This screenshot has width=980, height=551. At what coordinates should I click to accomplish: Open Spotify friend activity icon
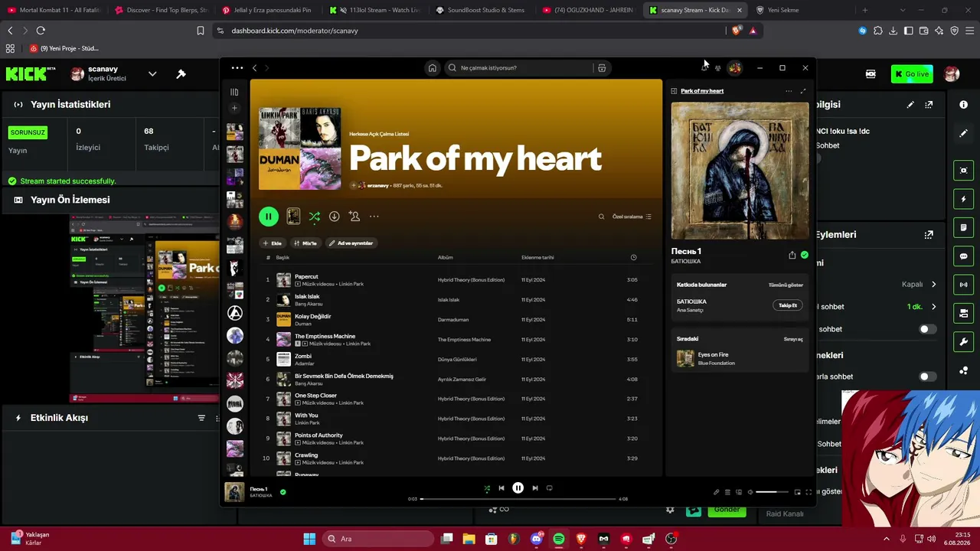tap(718, 68)
